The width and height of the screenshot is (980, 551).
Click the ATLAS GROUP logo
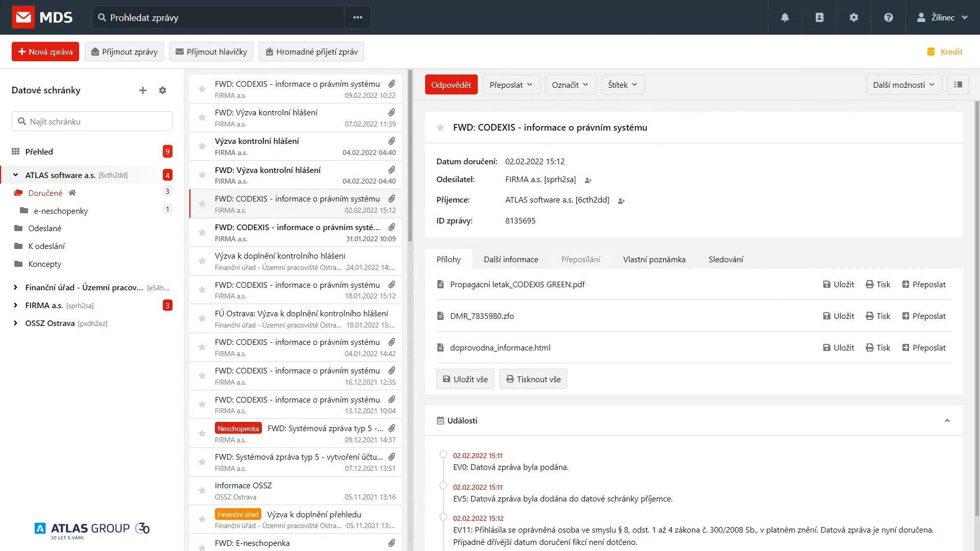(92, 530)
